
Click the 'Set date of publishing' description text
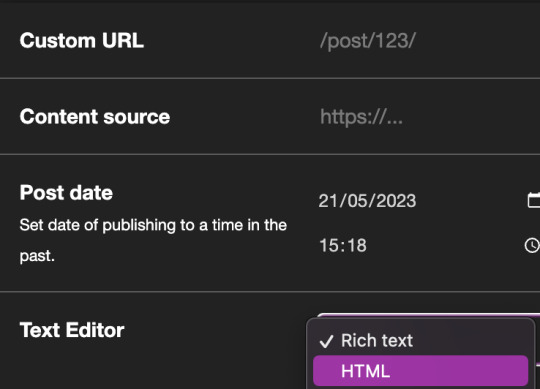coord(153,240)
